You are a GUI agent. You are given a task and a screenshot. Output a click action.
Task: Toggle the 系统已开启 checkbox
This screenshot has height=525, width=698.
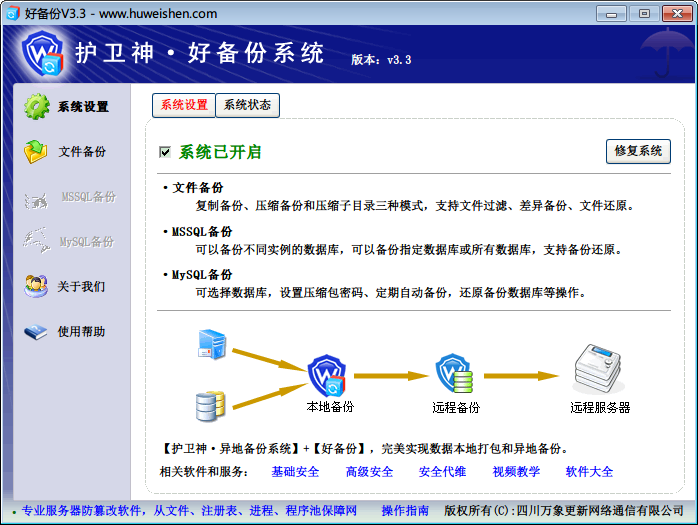pos(165,152)
